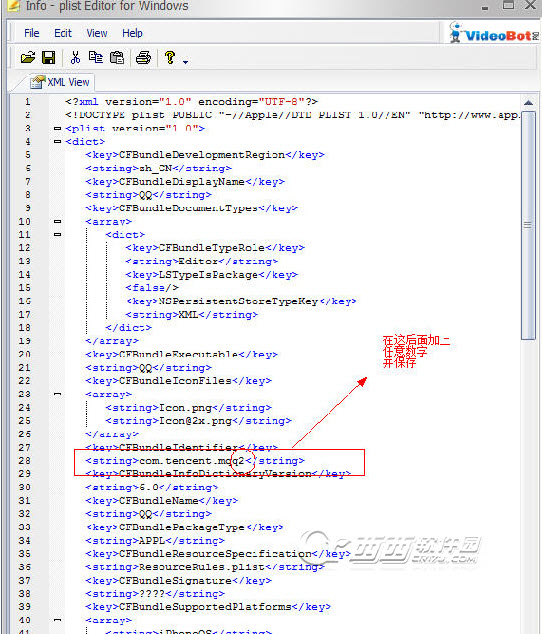This screenshot has width=542, height=634.
Task: Open the Edit menu
Action: (63, 33)
